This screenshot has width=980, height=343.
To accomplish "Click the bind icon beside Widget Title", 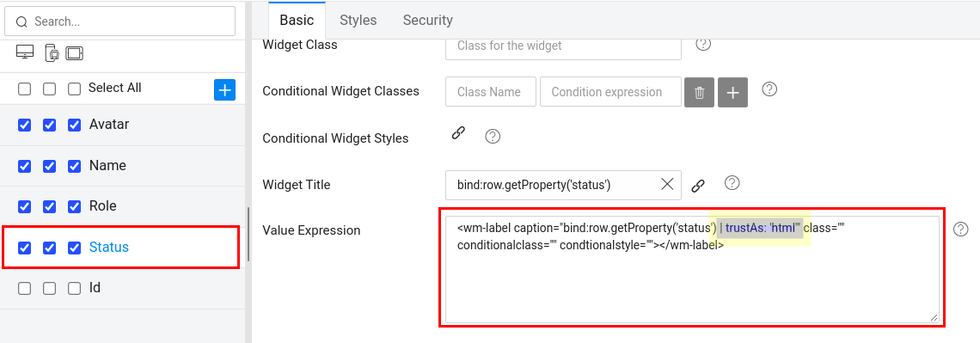I will pyautogui.click(x=698, y=186).
